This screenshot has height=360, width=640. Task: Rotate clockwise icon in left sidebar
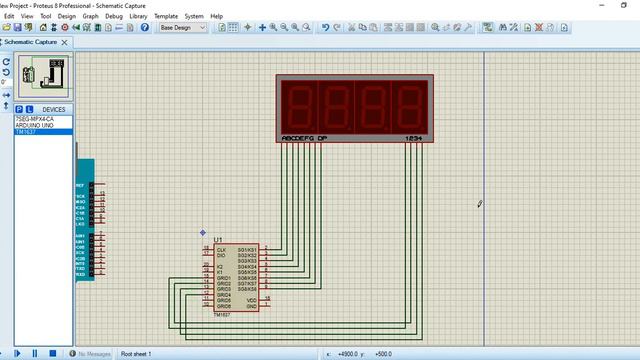pos(6,62)
